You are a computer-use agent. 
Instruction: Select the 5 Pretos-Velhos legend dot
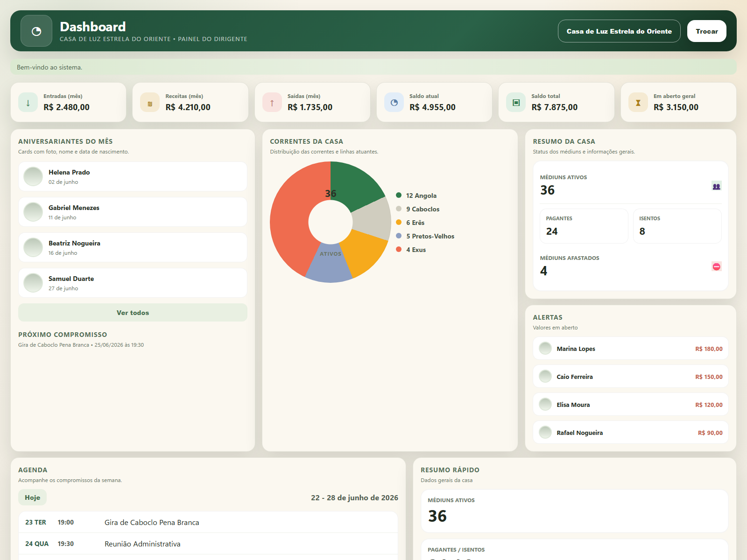click(399, 236)
